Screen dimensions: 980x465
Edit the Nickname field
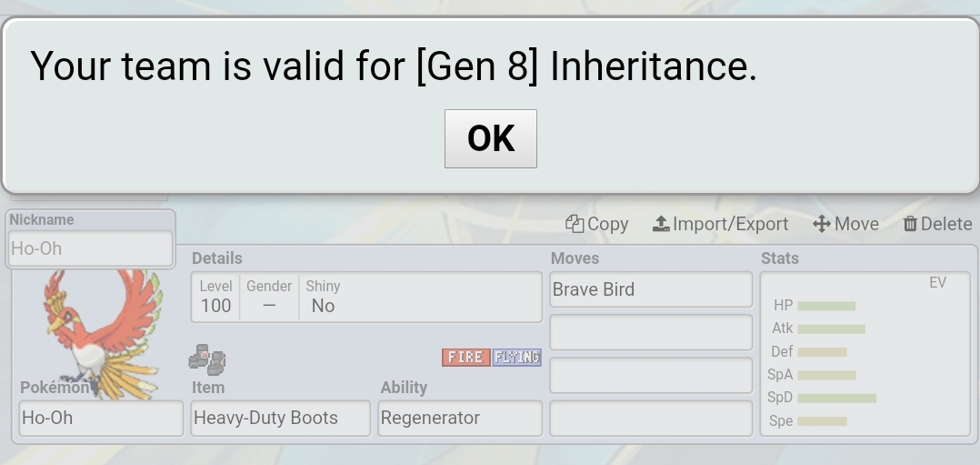pos(91,248)
